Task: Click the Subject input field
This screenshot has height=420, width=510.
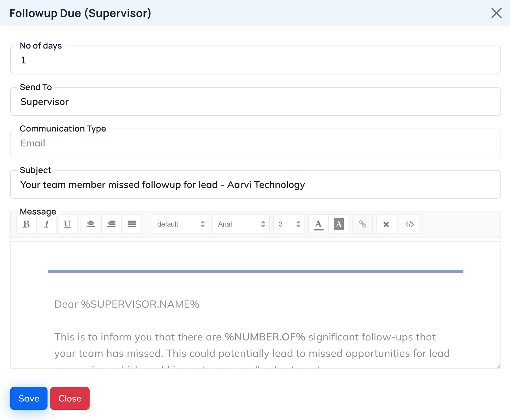Action: (255, 185)
